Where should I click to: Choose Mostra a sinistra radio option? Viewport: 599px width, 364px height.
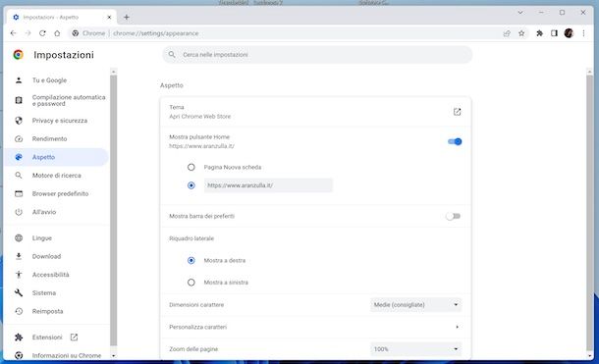pos(191,283)
